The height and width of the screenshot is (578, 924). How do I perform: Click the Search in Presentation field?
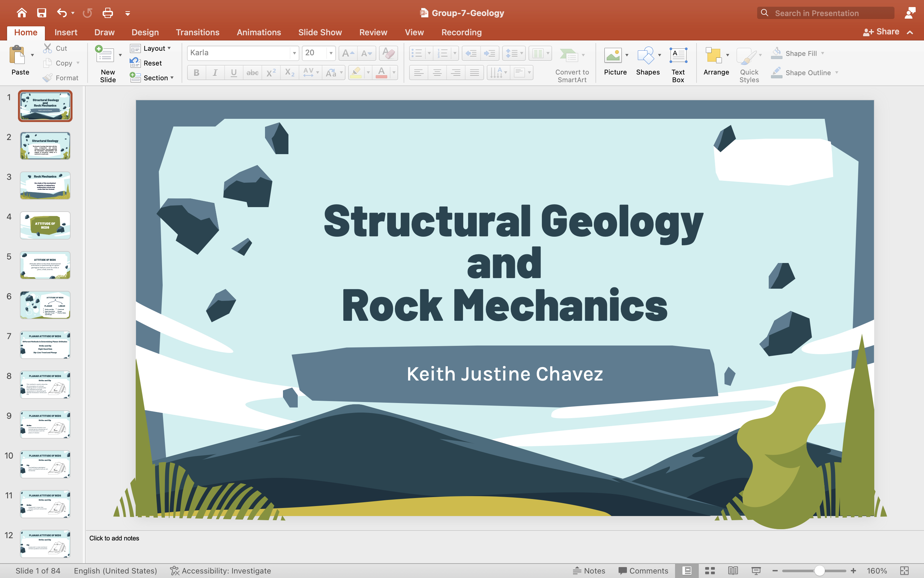[826, 13]
